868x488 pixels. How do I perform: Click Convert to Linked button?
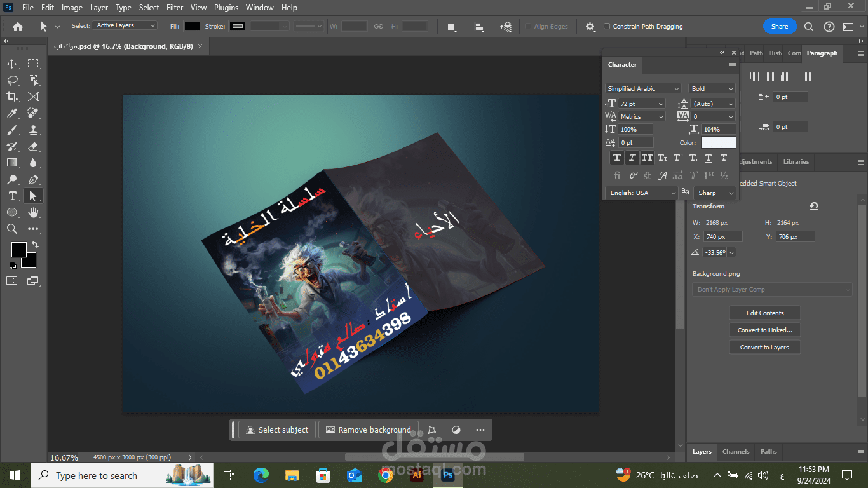click(x=764, y=330)
